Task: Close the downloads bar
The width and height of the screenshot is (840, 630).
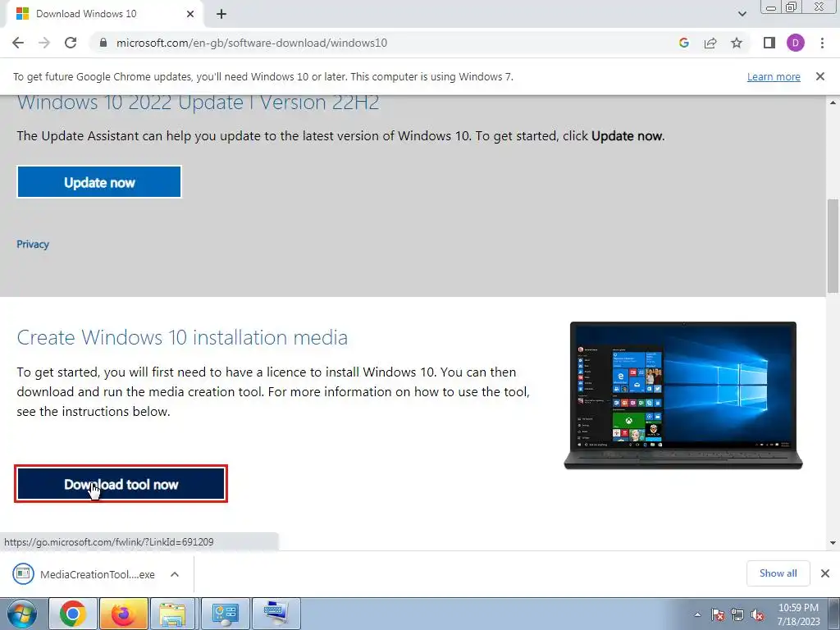Action: point(825,573)
